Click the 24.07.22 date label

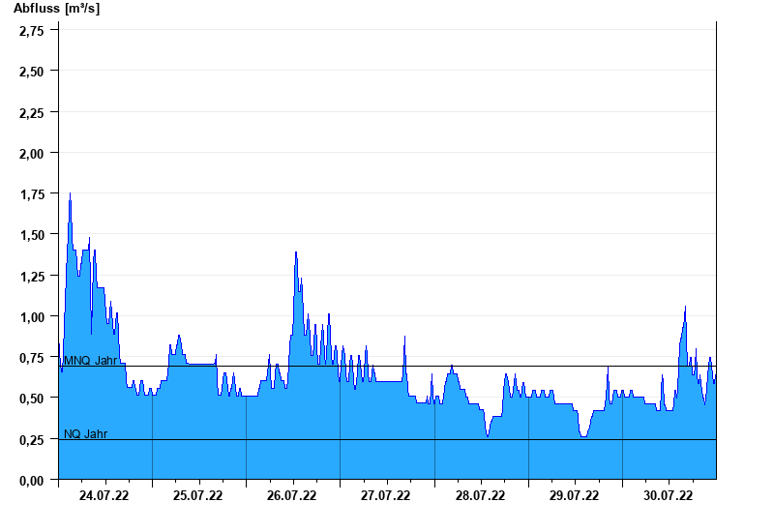point(104,495)
